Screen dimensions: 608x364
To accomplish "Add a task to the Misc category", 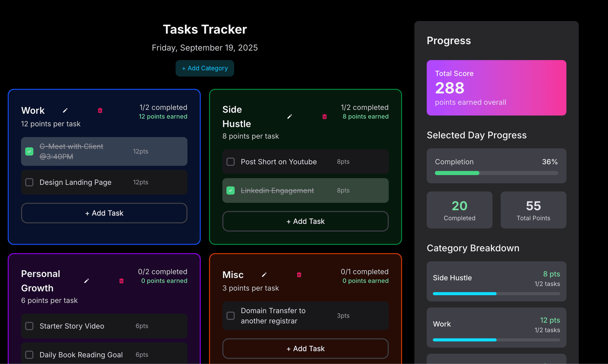I will pos(306,349).
